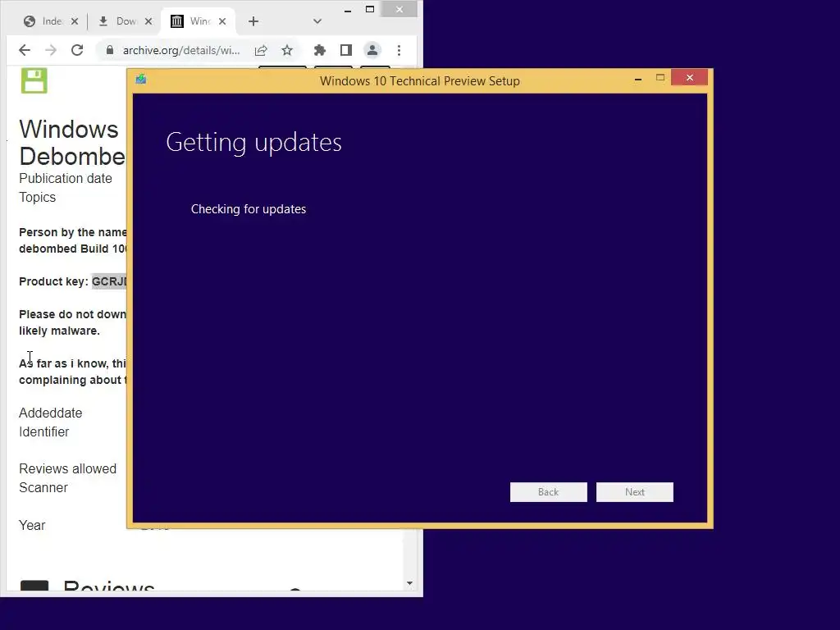
Task: Open a new tab with plus button
Action: tap(253, 21)
